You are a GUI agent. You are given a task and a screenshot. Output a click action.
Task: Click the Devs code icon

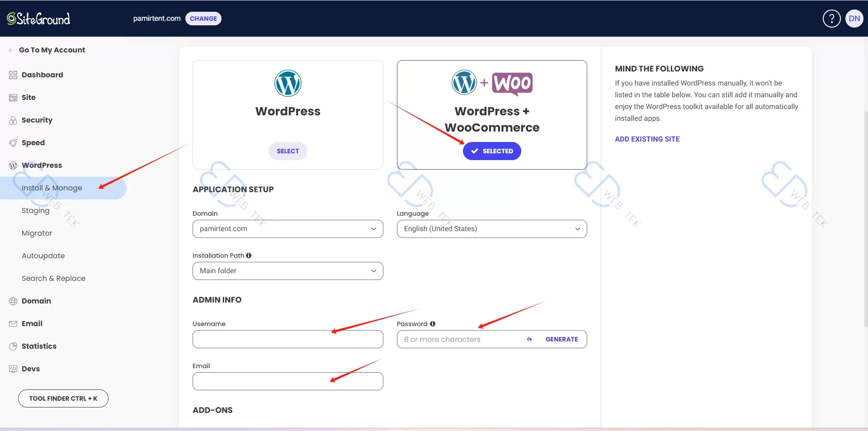click(x=13, y=369)
